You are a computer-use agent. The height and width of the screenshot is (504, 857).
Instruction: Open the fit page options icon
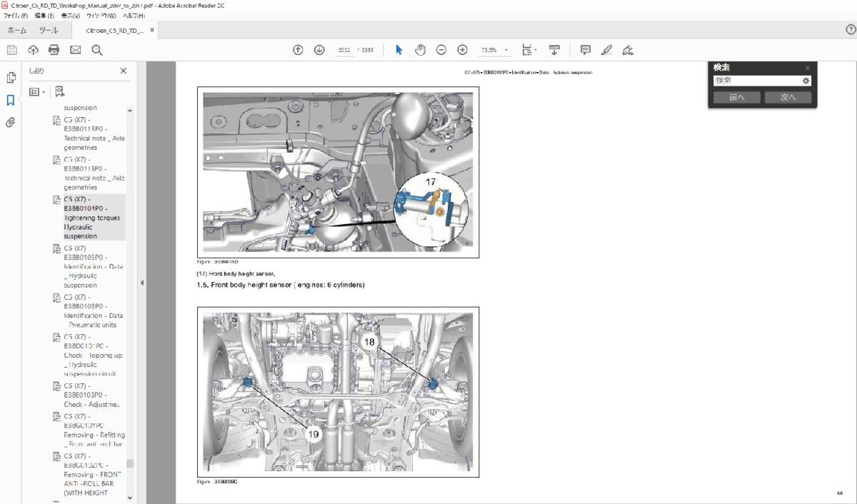pos(528,50)
